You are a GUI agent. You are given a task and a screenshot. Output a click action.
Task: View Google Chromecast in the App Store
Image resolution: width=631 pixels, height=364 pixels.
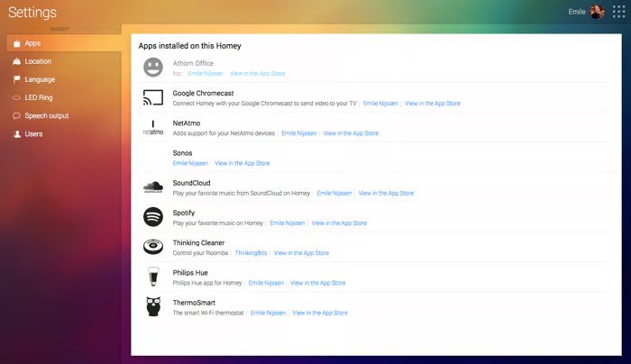pos(433,104)
